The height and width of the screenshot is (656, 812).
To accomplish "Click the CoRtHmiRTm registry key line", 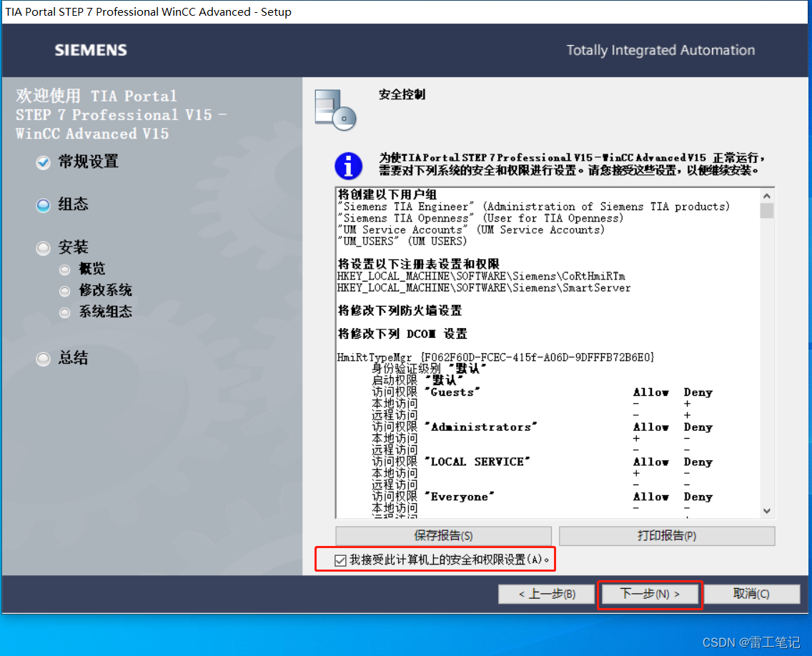I will (x=481, y=276).
